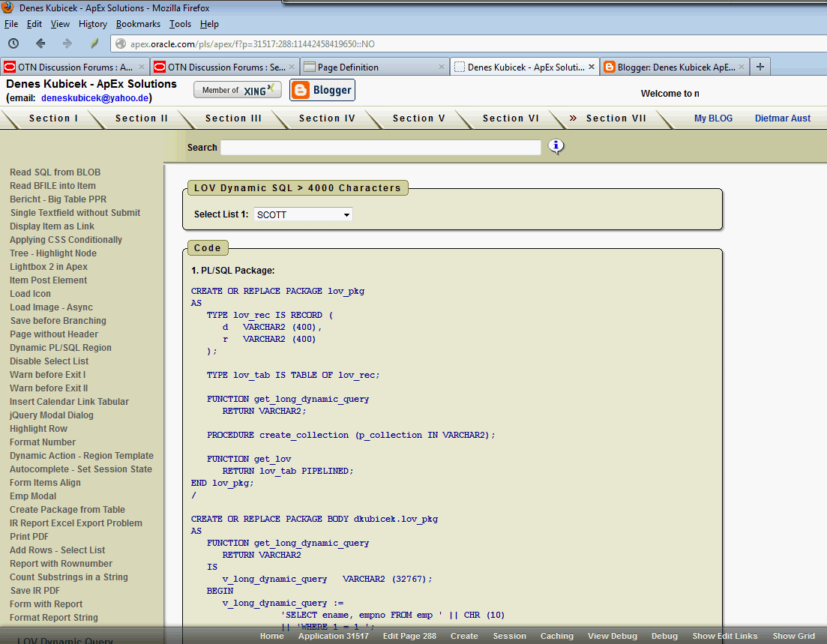This screenshot has height=644, width=827.
Task: Close the Blogger tab
Action: [741, 67]
